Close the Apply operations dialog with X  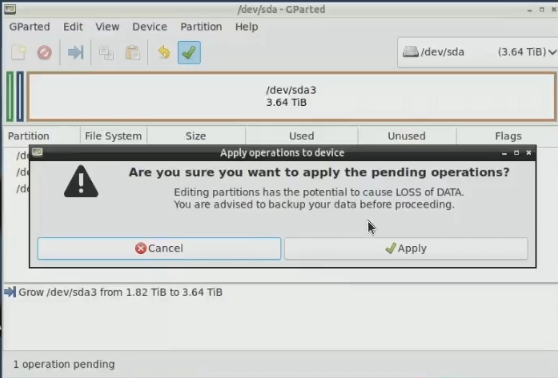coord(529,153)
